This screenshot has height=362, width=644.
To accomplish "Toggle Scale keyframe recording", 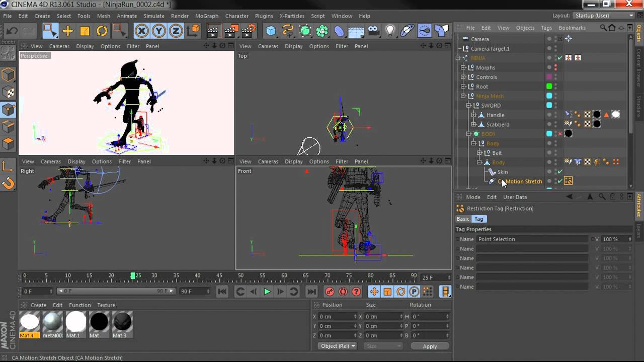I will click(x=387, y=291).
